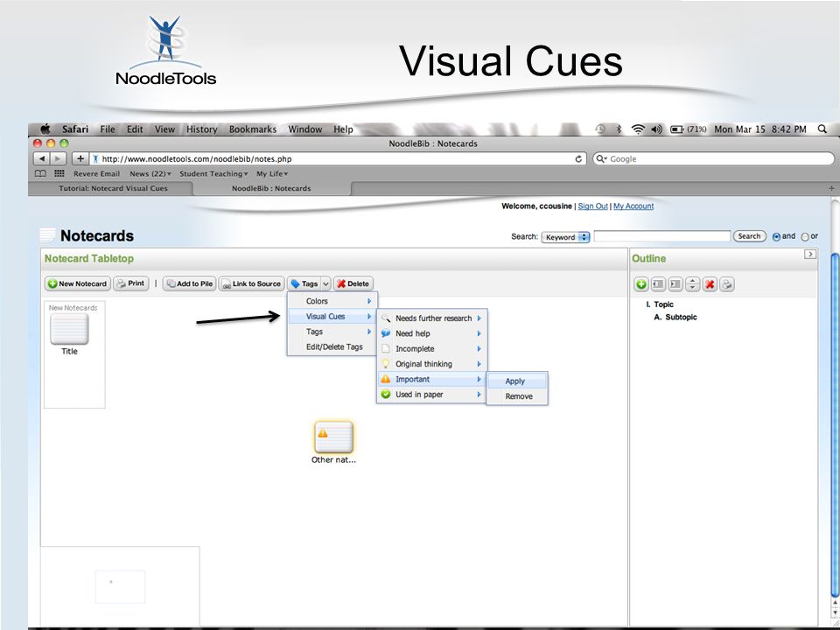Click the add bookmark plus button
Screen dimensions: 840x630
click(x=80, y=158)
